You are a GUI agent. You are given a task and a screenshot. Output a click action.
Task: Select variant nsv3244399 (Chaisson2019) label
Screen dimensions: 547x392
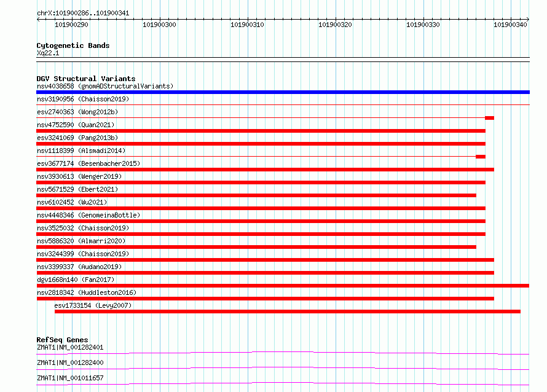coord(83,254)
